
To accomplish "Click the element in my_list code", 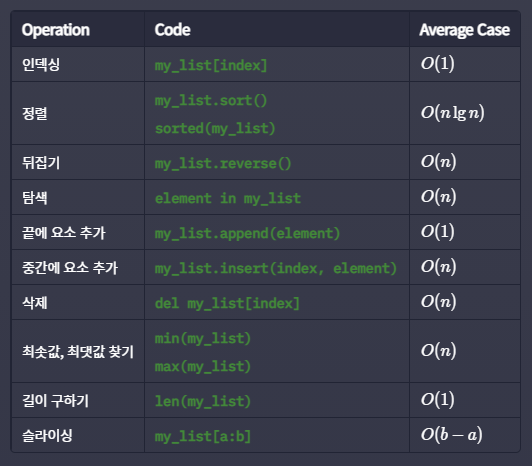I will coord(228,199).
